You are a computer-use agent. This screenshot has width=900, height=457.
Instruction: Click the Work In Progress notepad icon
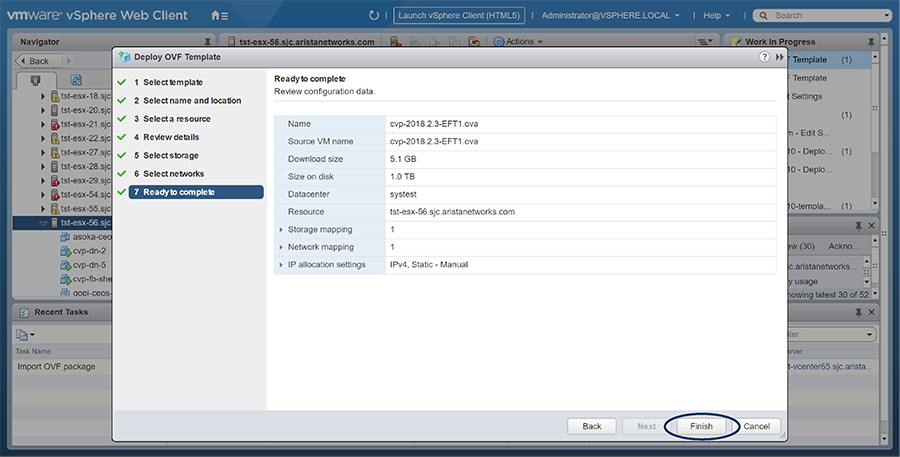pyautogui.click(x=736, y=41)
